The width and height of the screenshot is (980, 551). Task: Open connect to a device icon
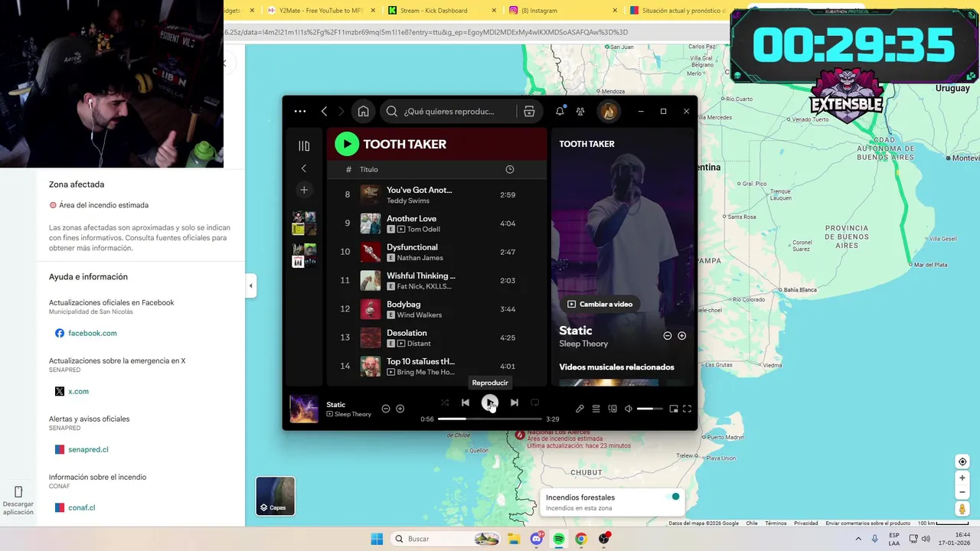(x=612, y=409)
